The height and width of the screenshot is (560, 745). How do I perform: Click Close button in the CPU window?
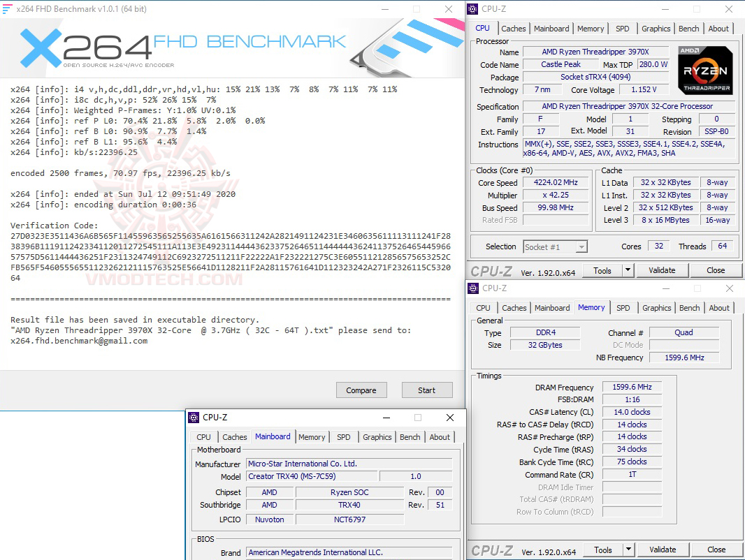tap(716, 270)
